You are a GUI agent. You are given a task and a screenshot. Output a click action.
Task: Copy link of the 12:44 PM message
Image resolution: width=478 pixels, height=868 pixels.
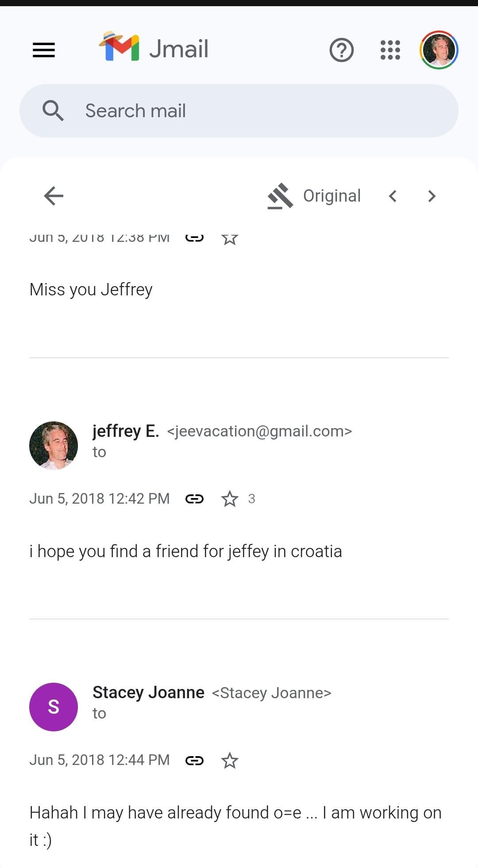point(194,761)
